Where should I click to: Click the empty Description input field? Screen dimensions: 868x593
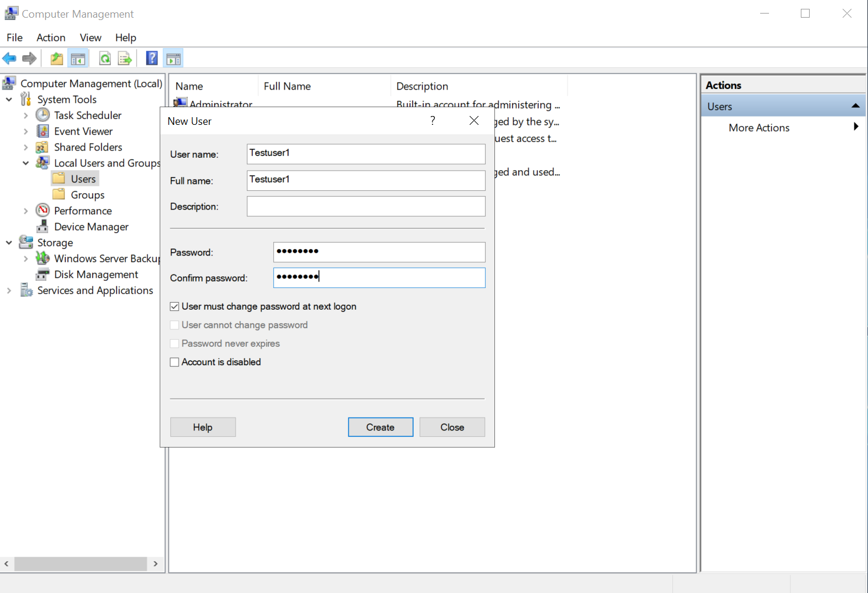tap(366, 206)
